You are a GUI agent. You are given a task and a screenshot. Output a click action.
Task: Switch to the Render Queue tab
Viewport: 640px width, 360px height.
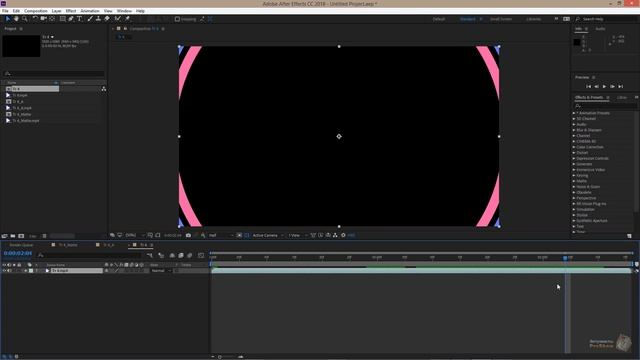coord(21,245)
